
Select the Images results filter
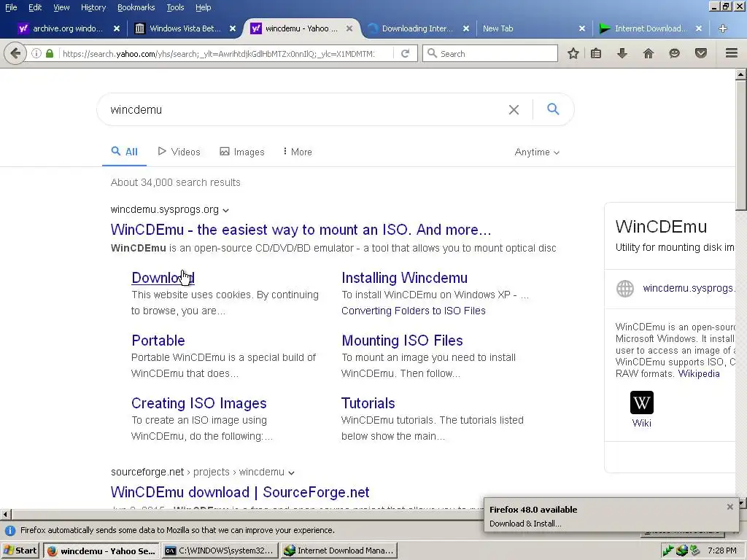pos(242,152)
